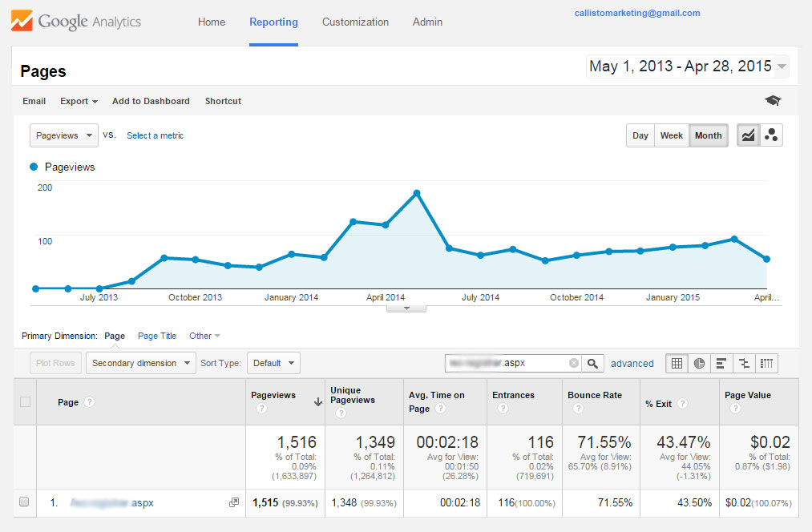
Task: Toggle chart granularity to Day
Action: pyautogui.click(x=640, y=135)
